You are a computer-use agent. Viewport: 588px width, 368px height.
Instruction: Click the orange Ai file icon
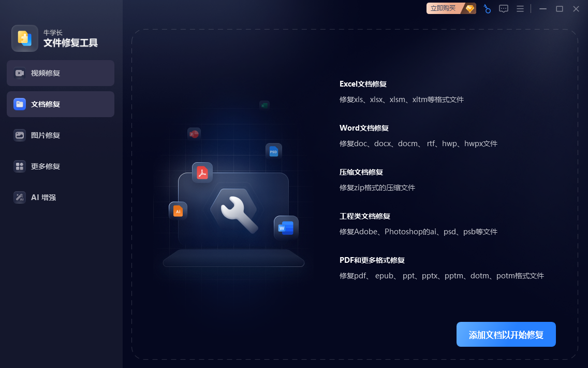[x=178, y=211]
